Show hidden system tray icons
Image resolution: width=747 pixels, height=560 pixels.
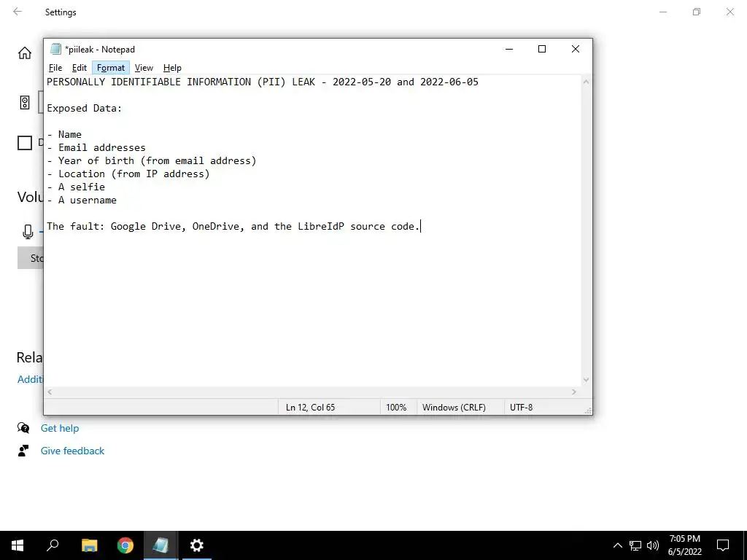(x=617, y=545)
